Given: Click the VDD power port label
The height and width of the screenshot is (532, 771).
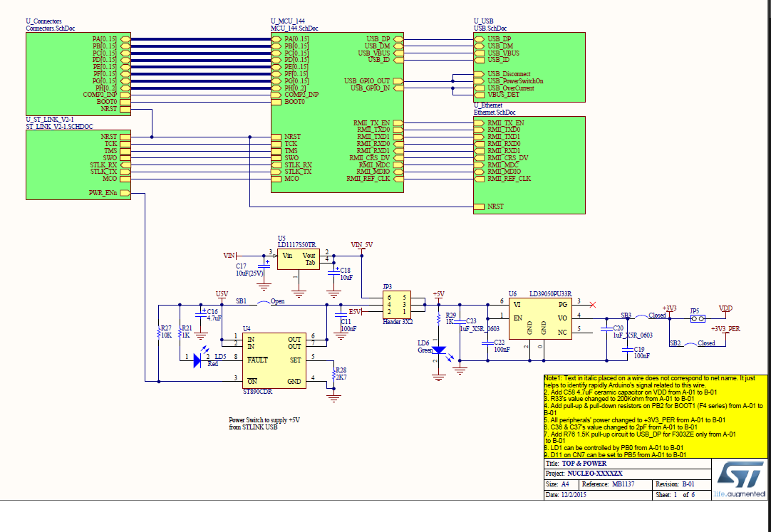Looking at the screenshot, I should pyautogui.click(x=725, y=308).
